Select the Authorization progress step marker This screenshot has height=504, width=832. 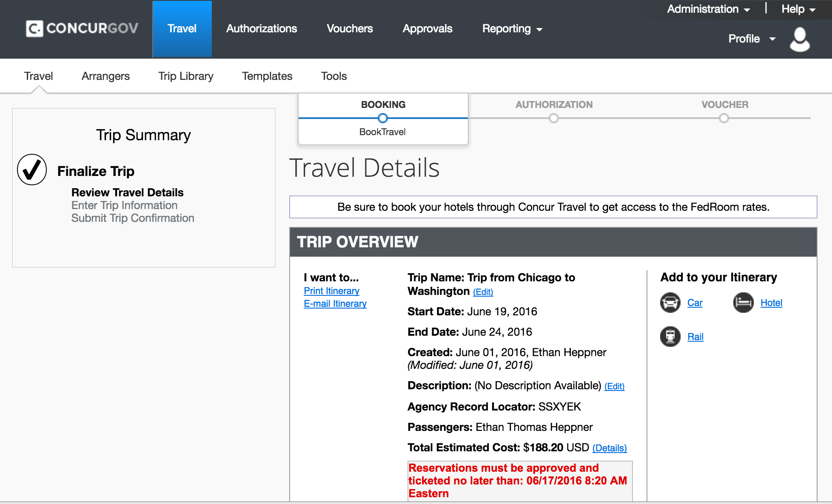pos(553,118)
